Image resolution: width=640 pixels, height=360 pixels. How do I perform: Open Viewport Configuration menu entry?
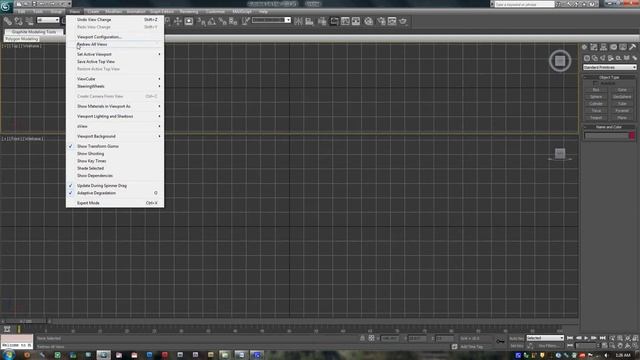coord(115,37)
